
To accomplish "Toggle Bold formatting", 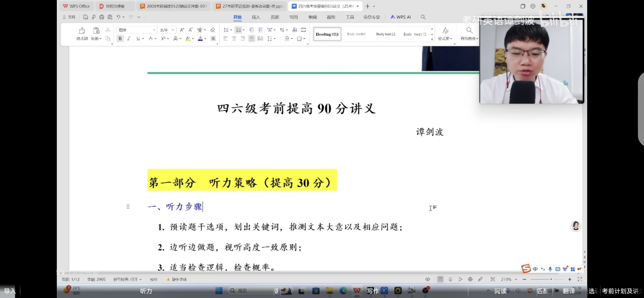I will pos(120,39).
